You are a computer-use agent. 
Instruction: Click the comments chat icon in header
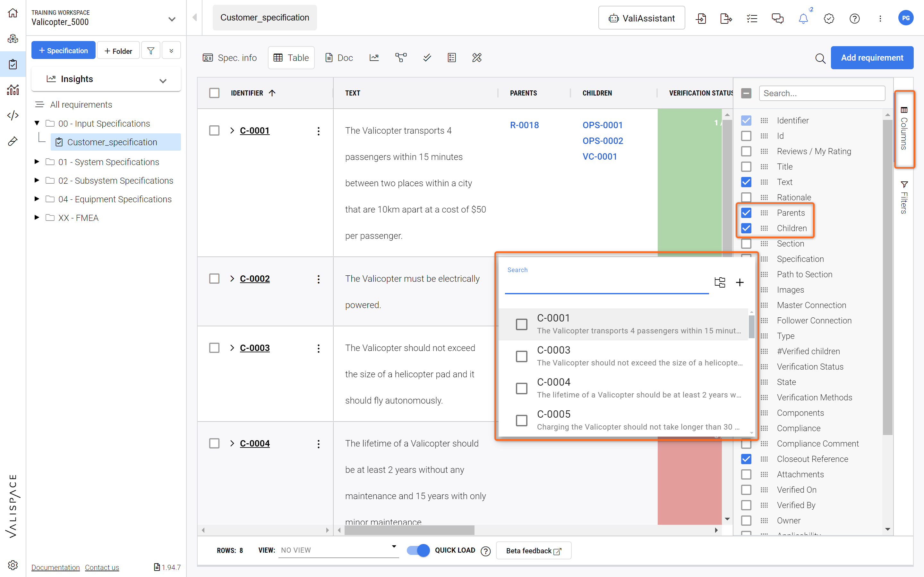point(777,18)
